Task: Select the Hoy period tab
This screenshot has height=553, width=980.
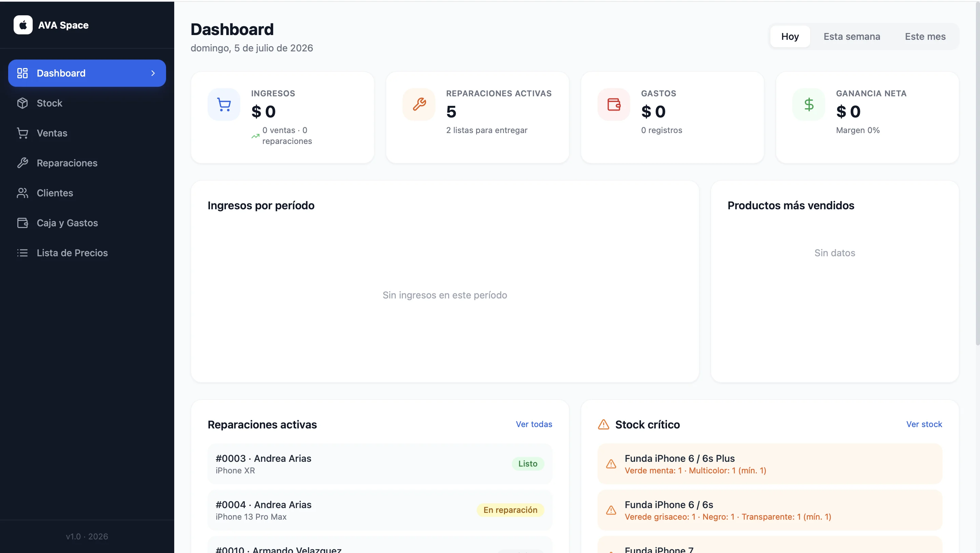Action: pyautogui.click(x=790, y=36)
